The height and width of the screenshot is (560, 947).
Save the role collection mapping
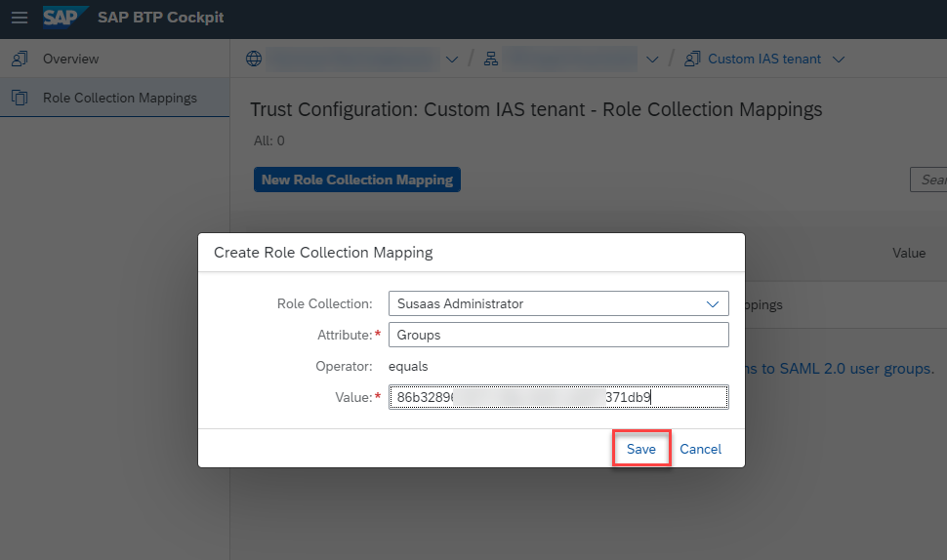[x=641, y=449]
